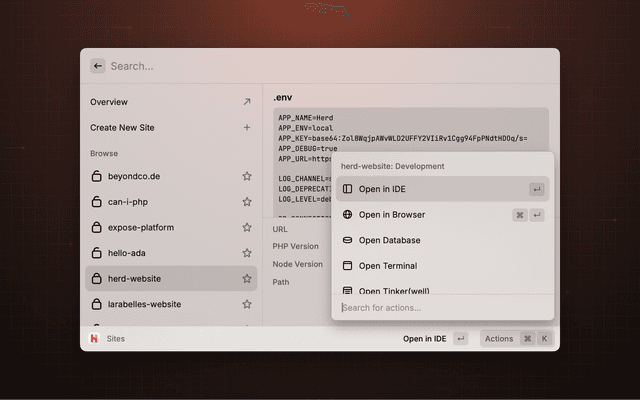Toggle favorite star for beyondco.de
Image resolution: width=640 pixels, height=400 pixels.
[x=247, y=176]
